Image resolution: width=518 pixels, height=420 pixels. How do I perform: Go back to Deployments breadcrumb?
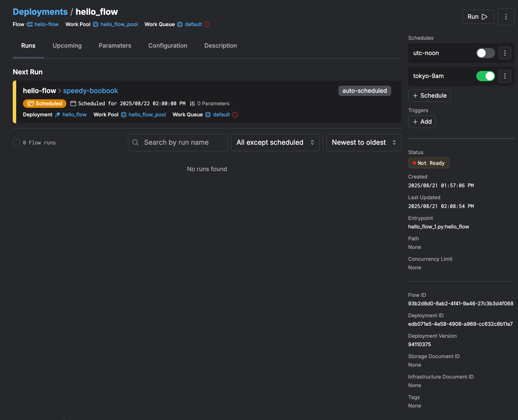[x=40, y=12]
